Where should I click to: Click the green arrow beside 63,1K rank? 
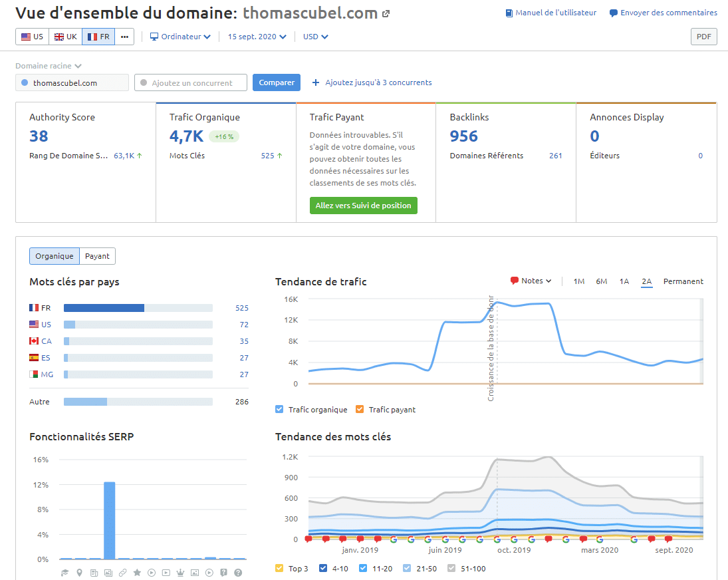coord(140,156)
